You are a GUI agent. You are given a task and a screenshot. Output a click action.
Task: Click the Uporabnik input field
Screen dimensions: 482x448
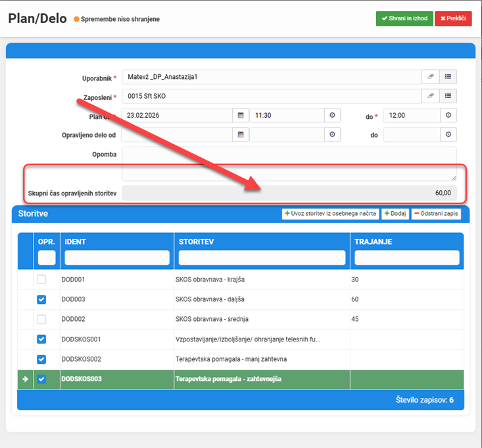(x=272, y=77)
